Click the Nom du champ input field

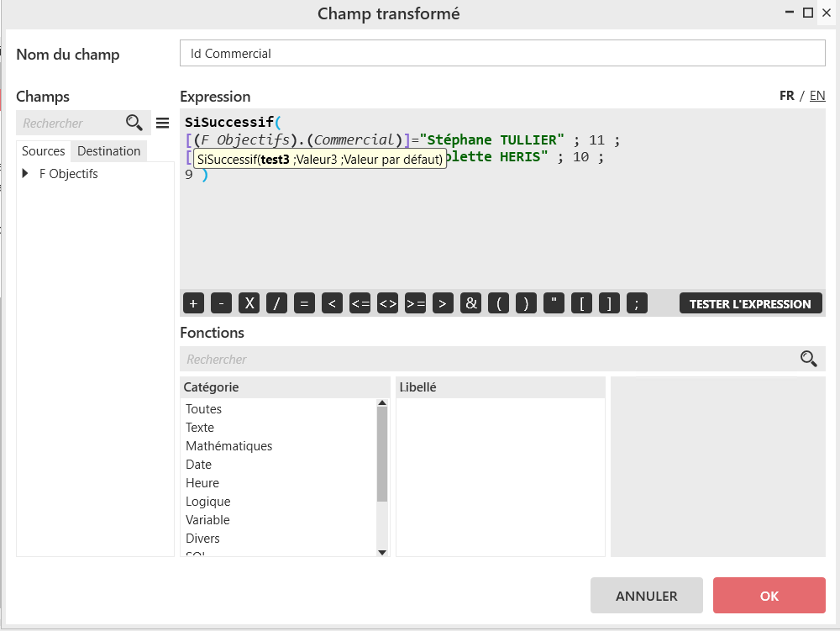tap(502, 54)
